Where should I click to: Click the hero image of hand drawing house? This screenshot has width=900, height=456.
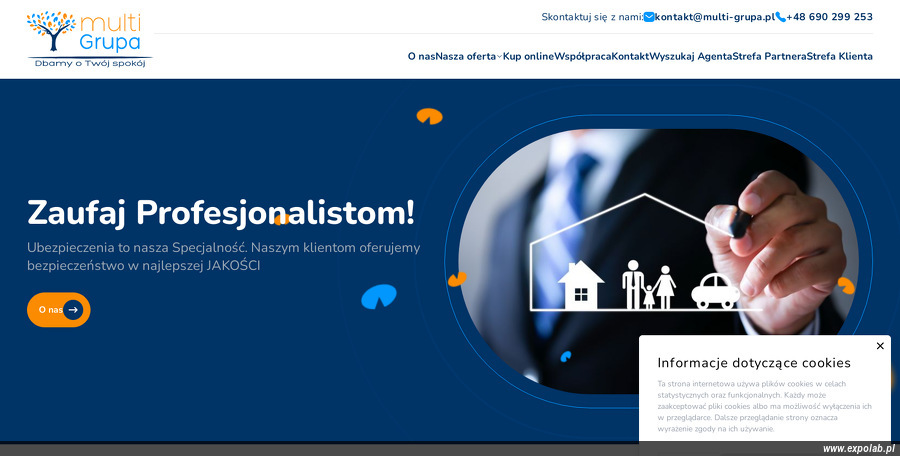(x=658, y=261)
